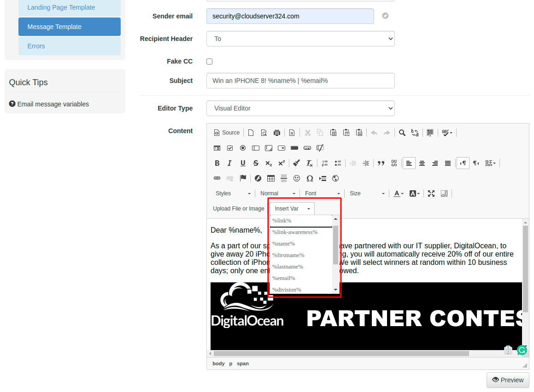Insert a block quote
Image resolution: width=534 pixels, height=392 pixels.
[381, 163]
